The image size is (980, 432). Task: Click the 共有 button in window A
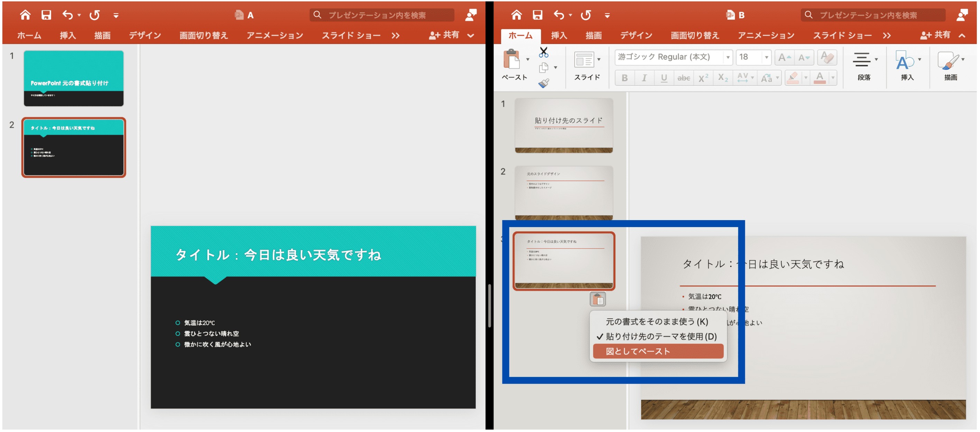tap(444, 35)
